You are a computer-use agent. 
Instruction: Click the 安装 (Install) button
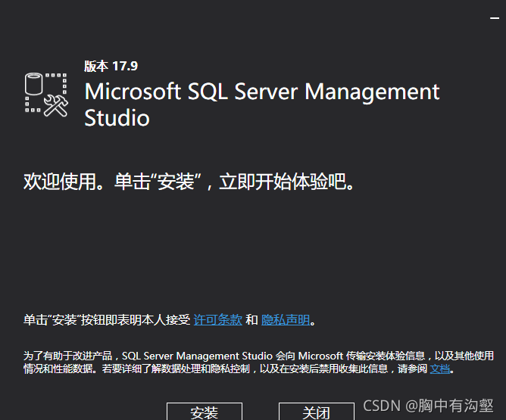click(205, 411)
